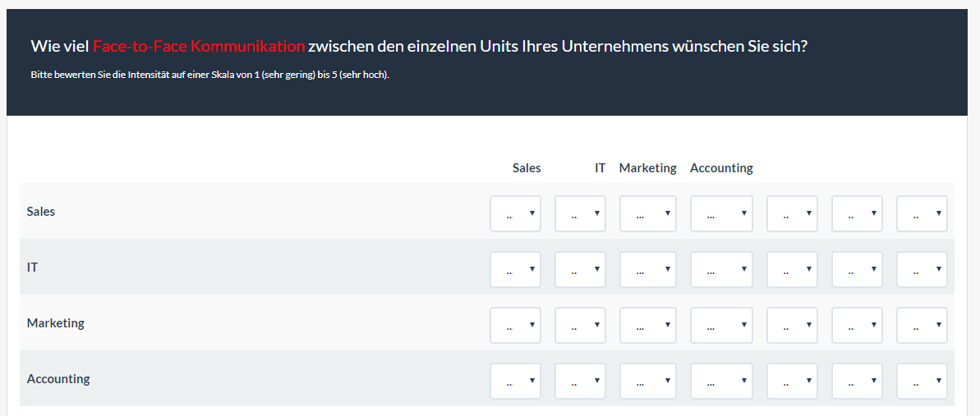
Task: Open the last dropdown in IT row
Action: (x=922, y=269)
